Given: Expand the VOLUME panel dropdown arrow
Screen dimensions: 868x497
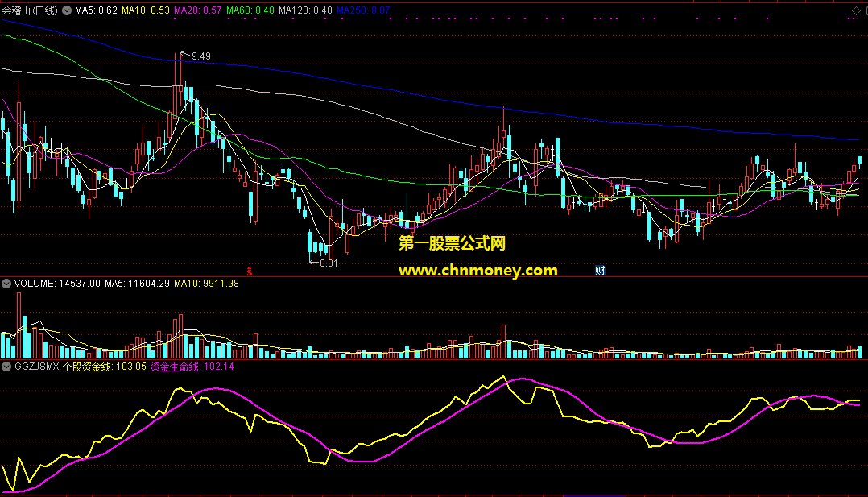Looking at the screenshot, I should point(6,284).
